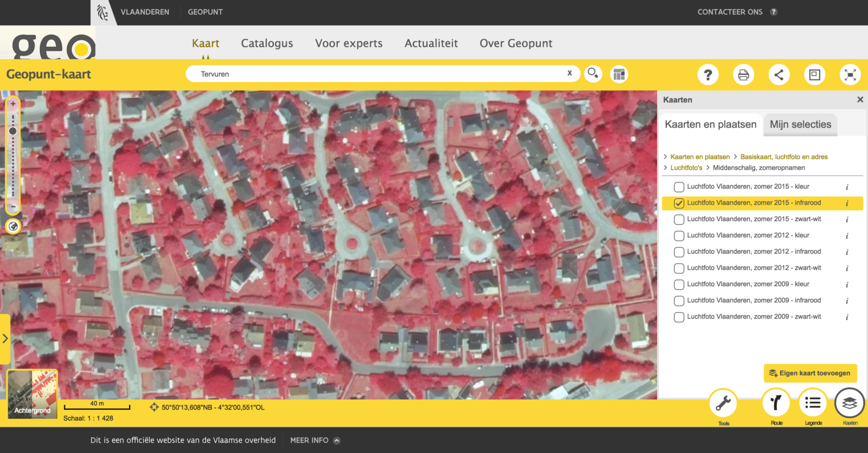This screenshot has height=453, width=868.
Task: Enable zomer 2009 - infrarood layer checkbox
Action: click(679, 301)
